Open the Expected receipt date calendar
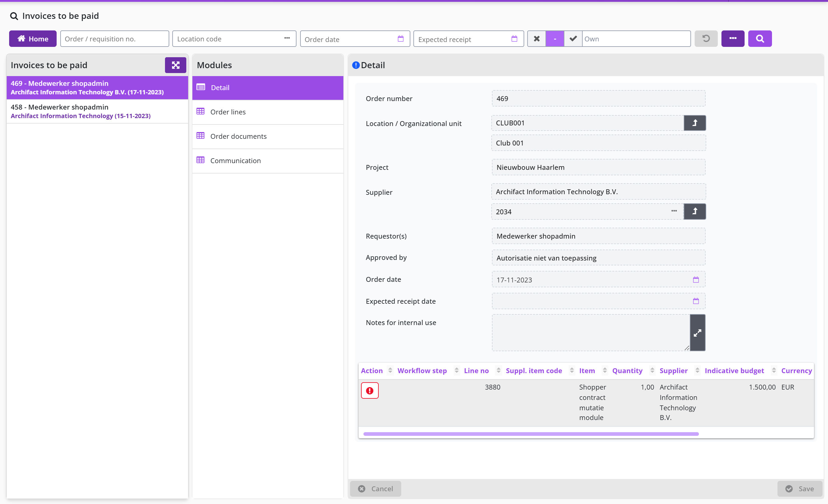Image resolution: width=828 pixels, height=504 pixels. 696,301
